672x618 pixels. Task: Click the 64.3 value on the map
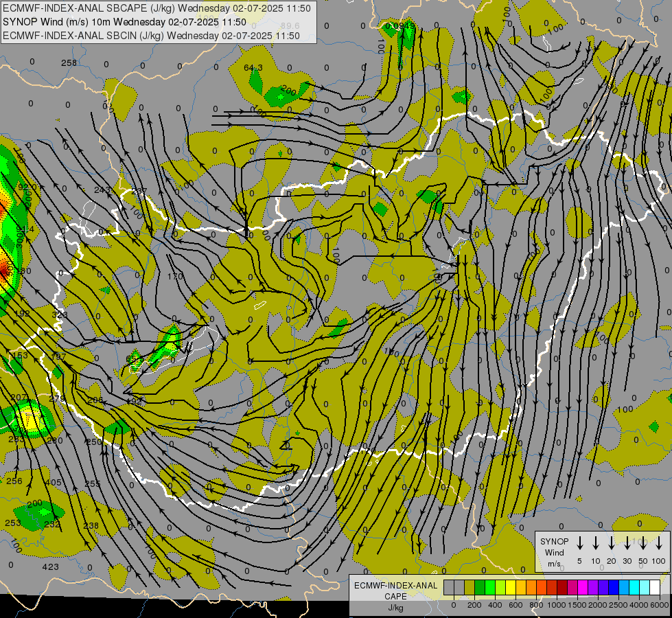(x=253, y=68)
